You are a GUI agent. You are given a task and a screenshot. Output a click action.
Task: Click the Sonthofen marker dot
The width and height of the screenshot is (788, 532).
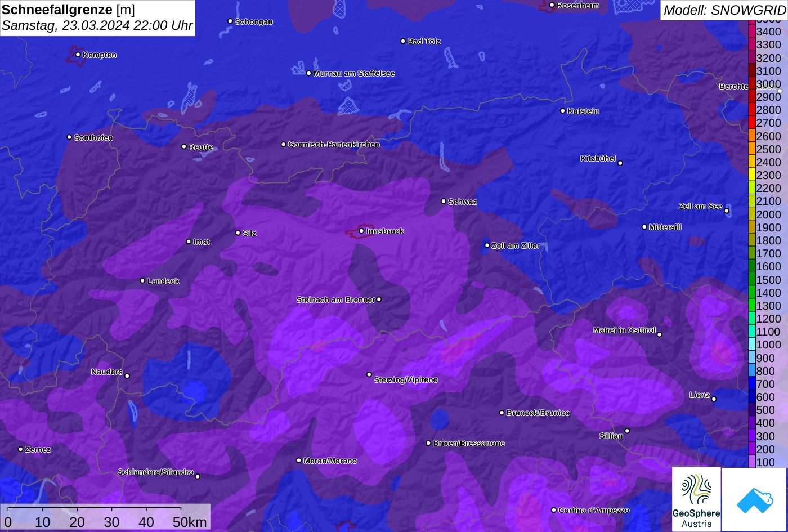(x=69, y=137)
